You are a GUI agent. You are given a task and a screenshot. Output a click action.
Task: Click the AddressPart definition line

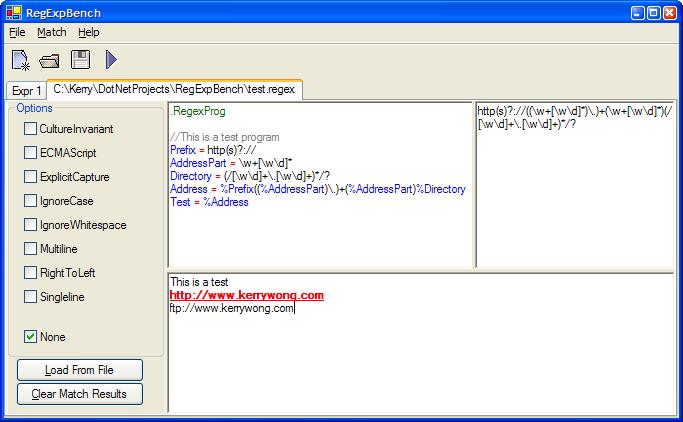231,163
